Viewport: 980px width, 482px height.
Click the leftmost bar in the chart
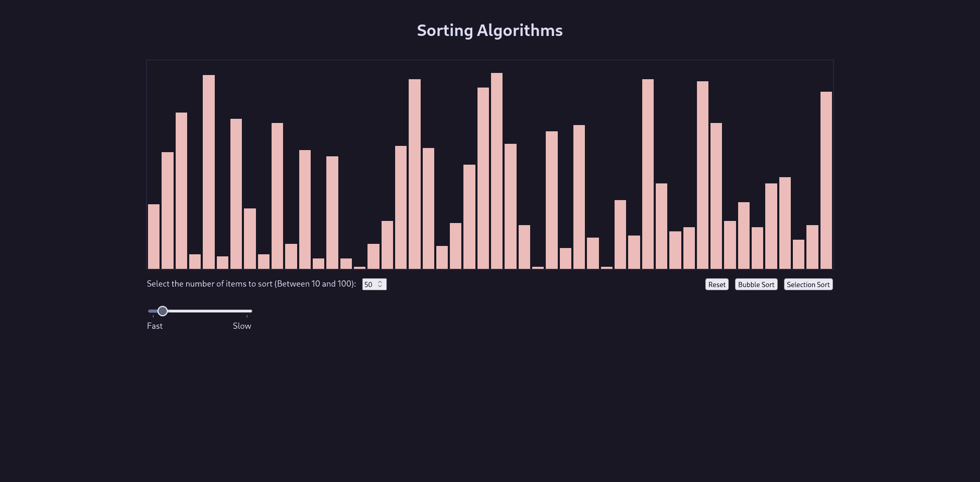pos(154,237)
